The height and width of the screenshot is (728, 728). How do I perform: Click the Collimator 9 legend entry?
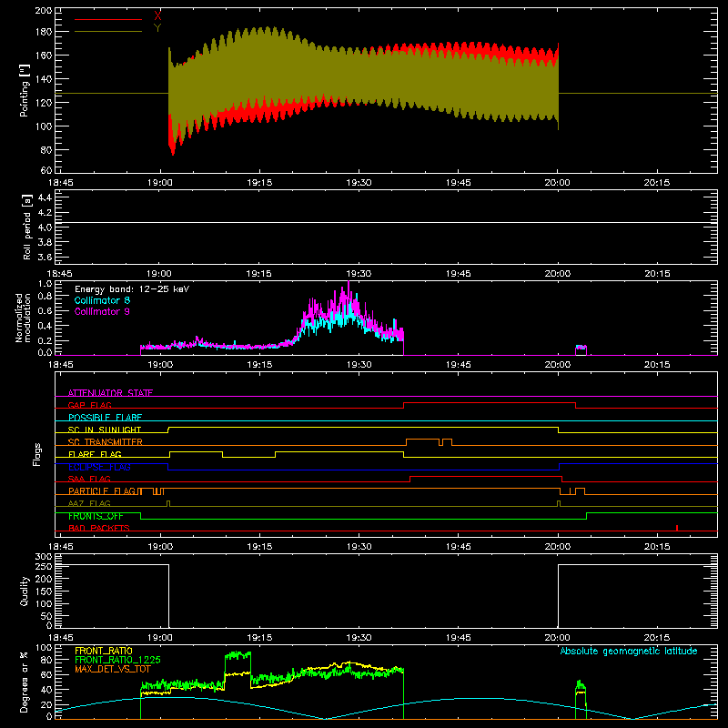coord(102,311)
